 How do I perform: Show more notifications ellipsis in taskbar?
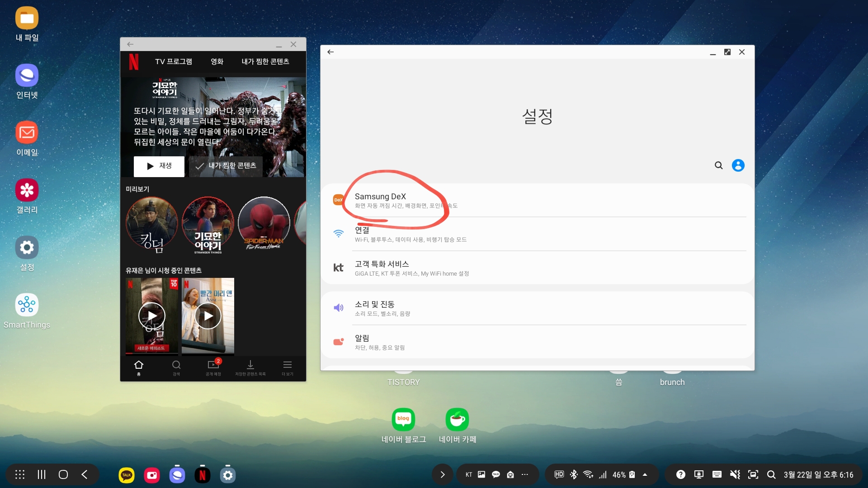coord(525,474)
